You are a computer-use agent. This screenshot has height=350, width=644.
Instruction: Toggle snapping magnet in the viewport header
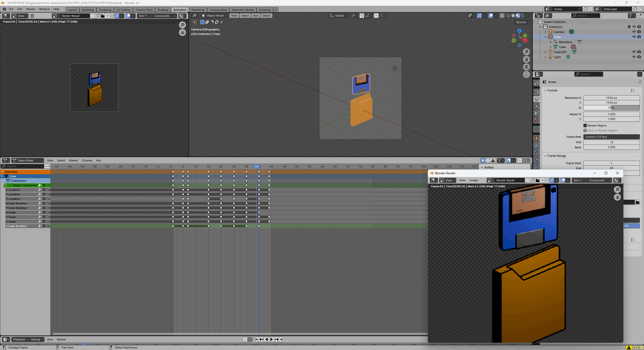pos(362,16)
